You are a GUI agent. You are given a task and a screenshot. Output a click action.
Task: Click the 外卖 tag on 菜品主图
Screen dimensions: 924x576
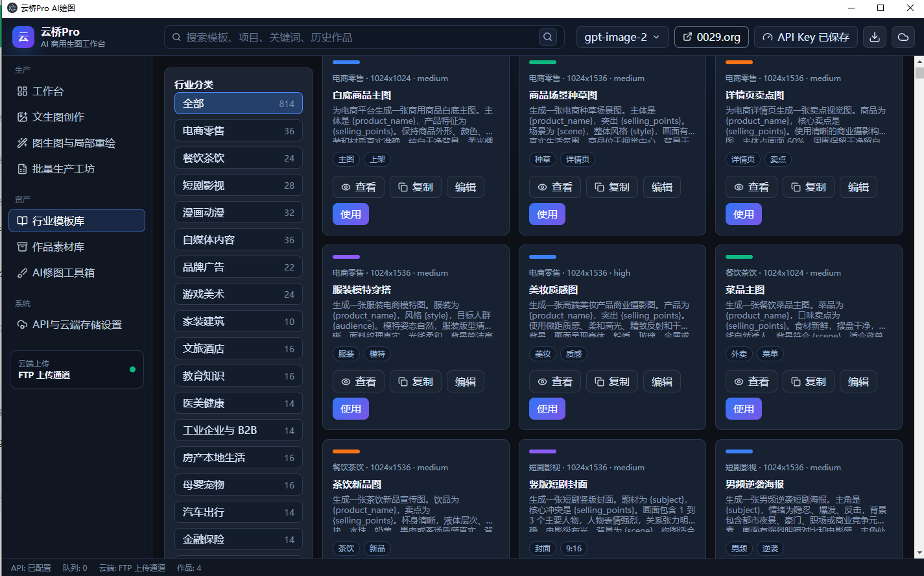click(739, 354)
